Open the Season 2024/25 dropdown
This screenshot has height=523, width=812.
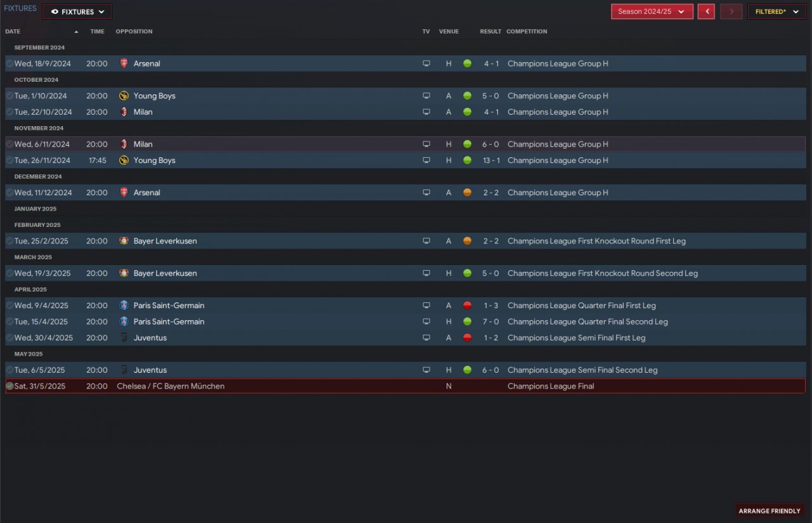[x=652, y=11]
